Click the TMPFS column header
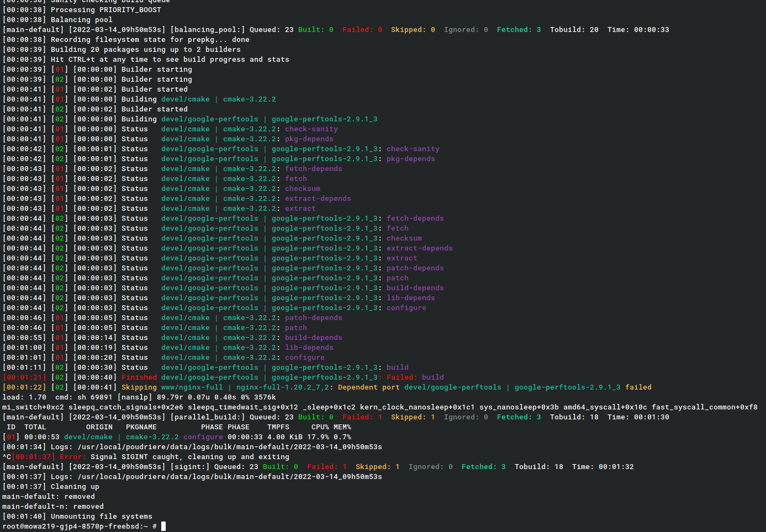 pos(278,427)
